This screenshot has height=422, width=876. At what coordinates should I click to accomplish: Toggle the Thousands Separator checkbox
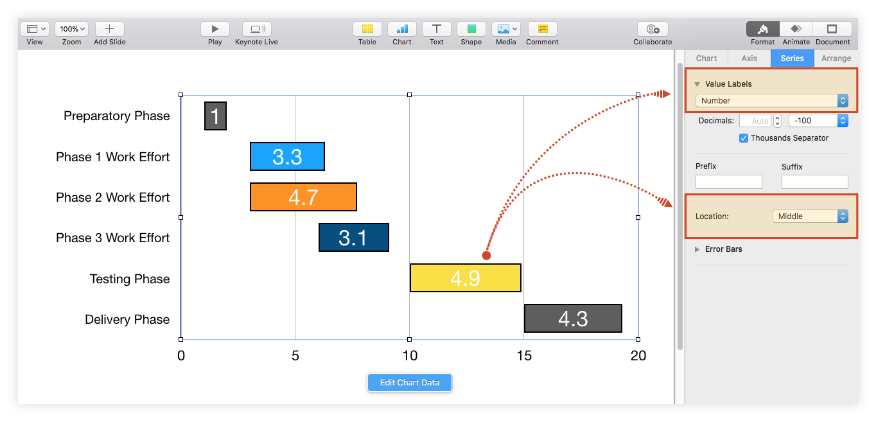[x=744, y=138]
